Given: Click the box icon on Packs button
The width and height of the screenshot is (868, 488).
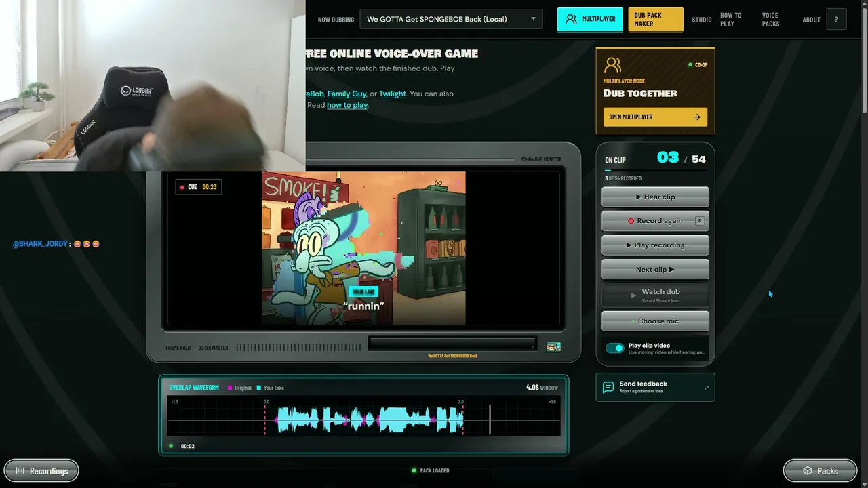Looking at the screenshot, I should tap(807, 470).
